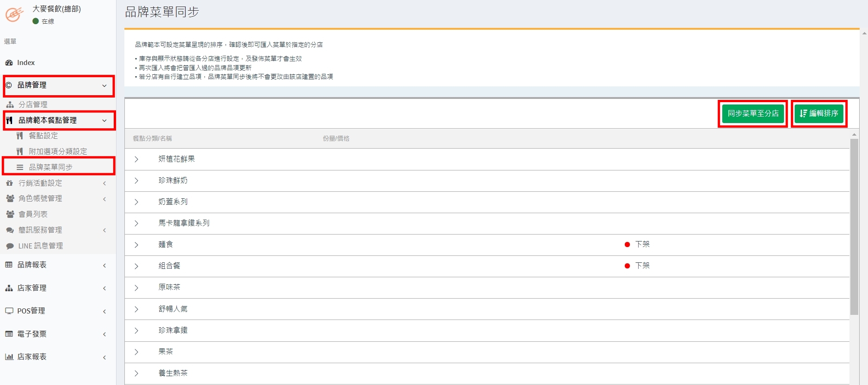868x385 pixels.
Task: Expand the 麵食 category chevron
Action: pyautogui.click(x=136, y=245)
